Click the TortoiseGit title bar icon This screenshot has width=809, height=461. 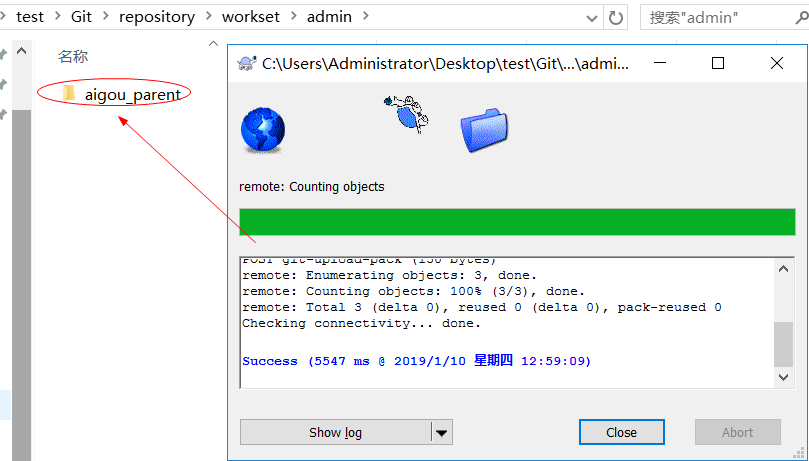coord(247,63)
